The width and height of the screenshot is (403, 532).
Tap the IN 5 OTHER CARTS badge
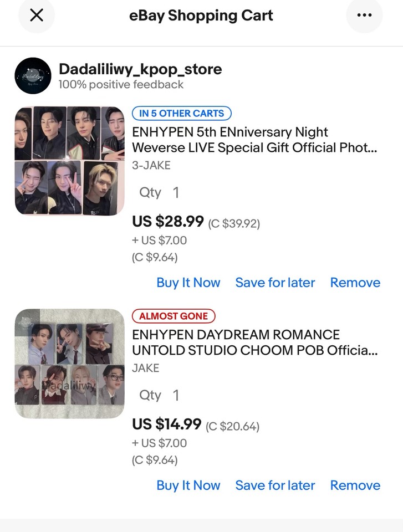181,114
